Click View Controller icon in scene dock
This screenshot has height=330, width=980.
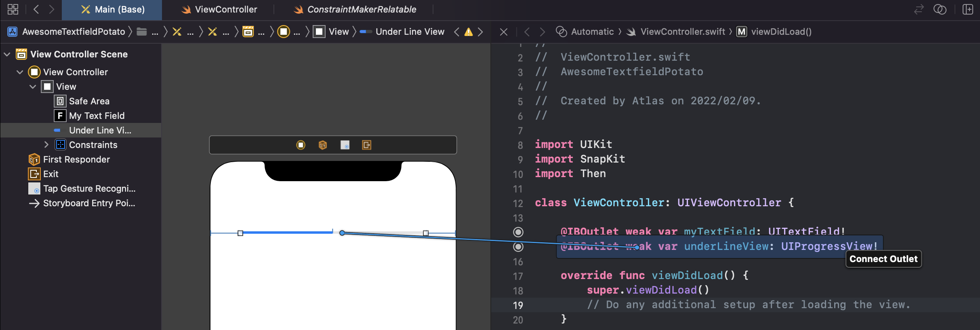(301, 145)
